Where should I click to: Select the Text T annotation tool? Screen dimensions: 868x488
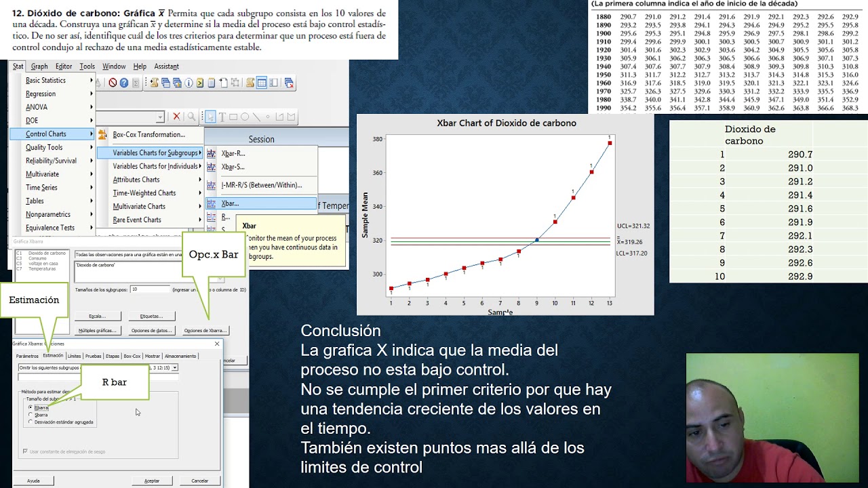coord(222,117)
